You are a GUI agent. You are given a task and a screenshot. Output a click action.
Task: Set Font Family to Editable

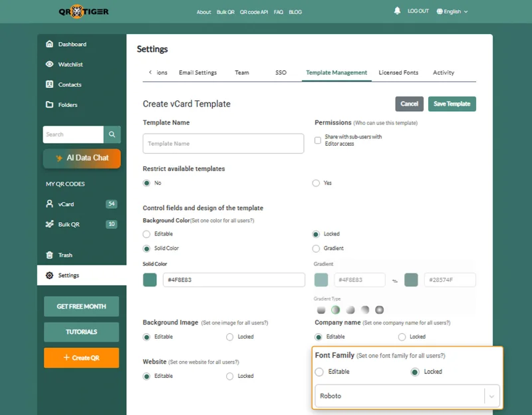[x=319, y=372]
